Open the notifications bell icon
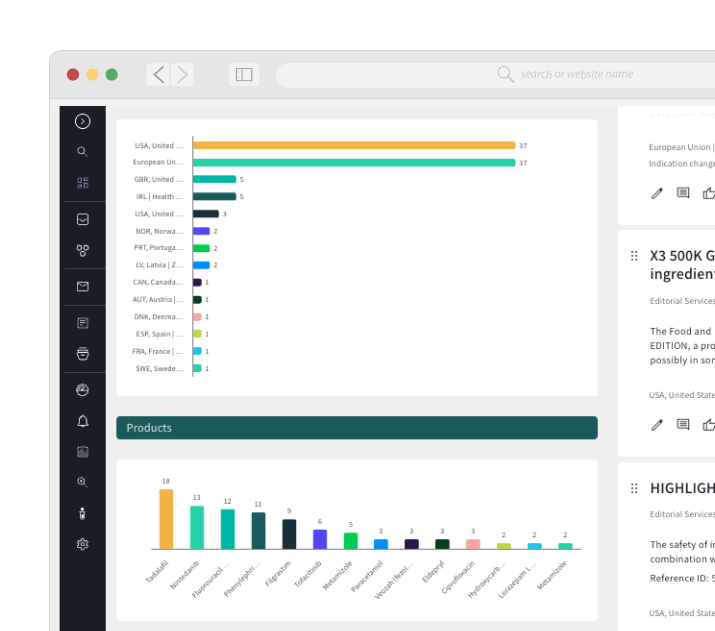 [x=83, y=422]
